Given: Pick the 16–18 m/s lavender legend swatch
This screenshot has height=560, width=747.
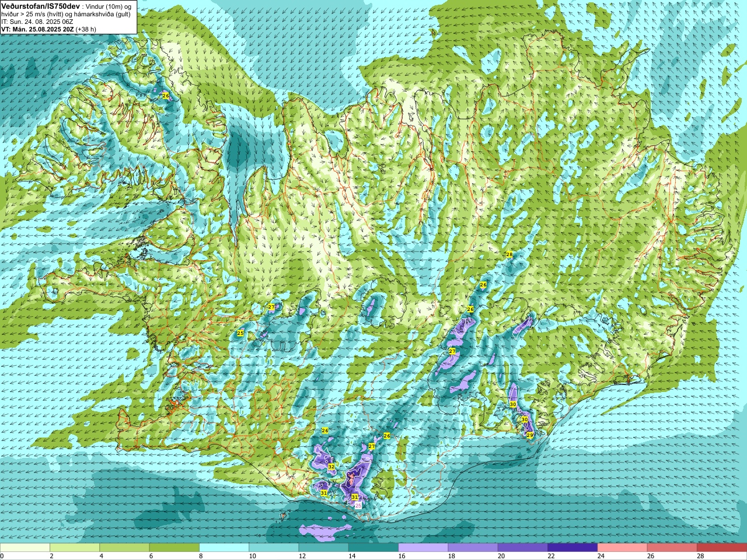Looking at the screenshot, I should click(x=423, y=548).
